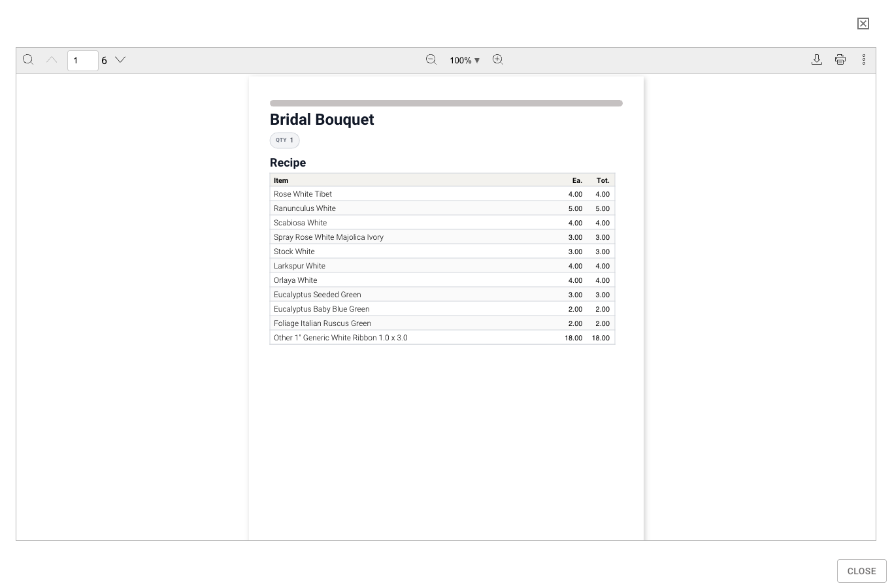Click the CLOSE button

[x=861, y=571]
